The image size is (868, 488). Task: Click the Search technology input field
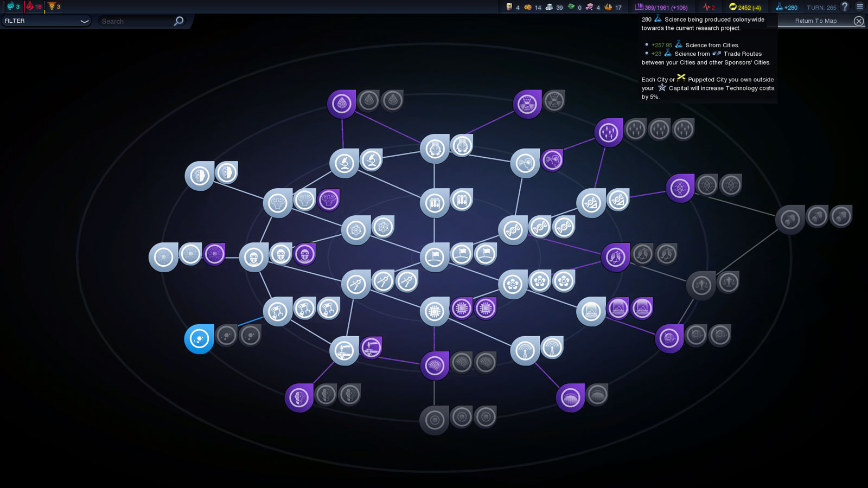tap(136, 21)
